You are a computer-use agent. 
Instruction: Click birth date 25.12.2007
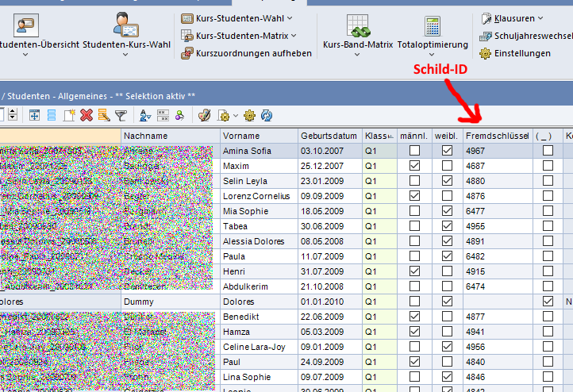click(330, 166)
